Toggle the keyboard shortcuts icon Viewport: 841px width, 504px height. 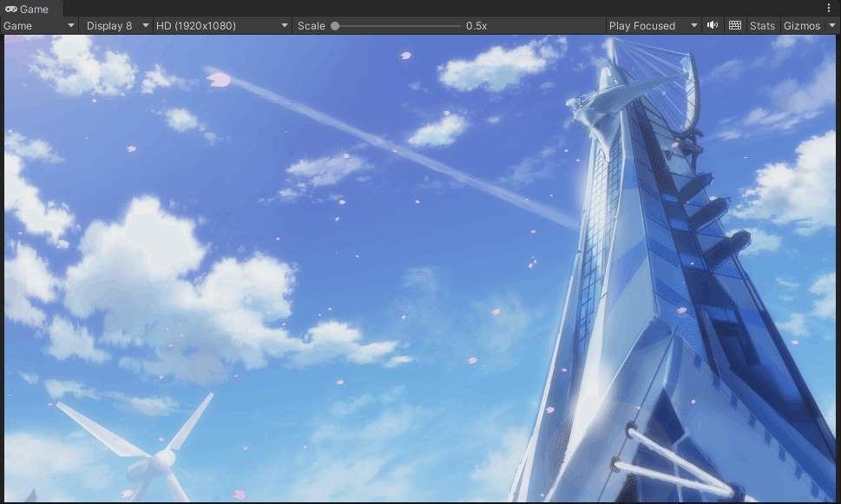pos(735,25)
